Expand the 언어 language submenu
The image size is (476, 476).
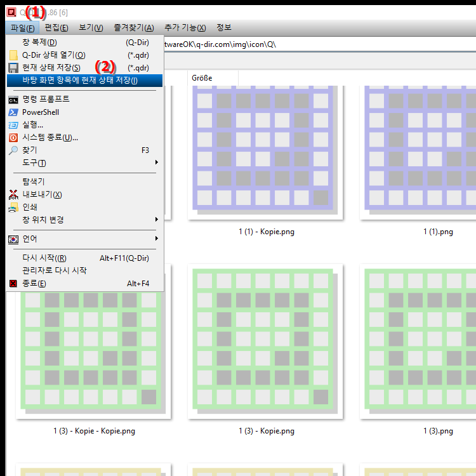click(84, 239)
